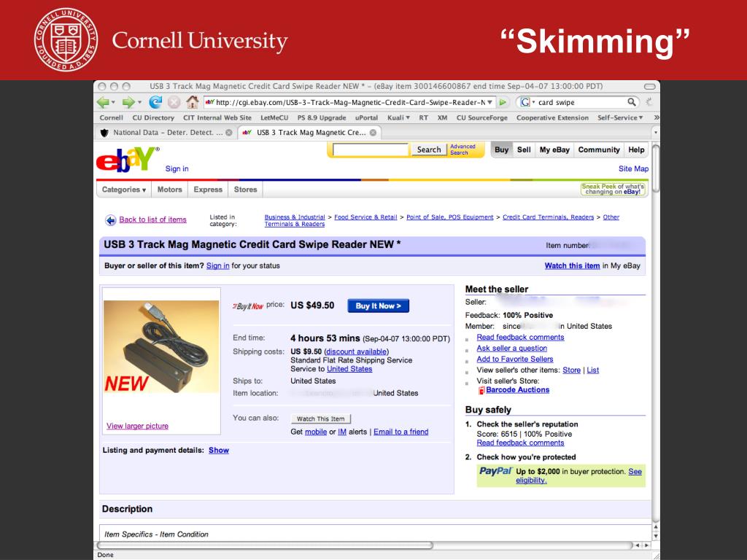
Task: Click the Watch This Item button
Action: tap(321, 419)
